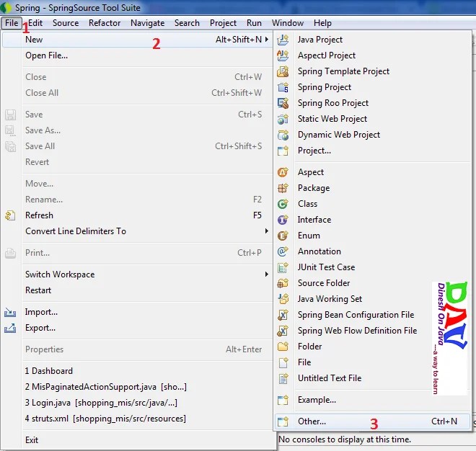
Task: Click the Dynamic Web Project icon
Action: pos(283,135)
